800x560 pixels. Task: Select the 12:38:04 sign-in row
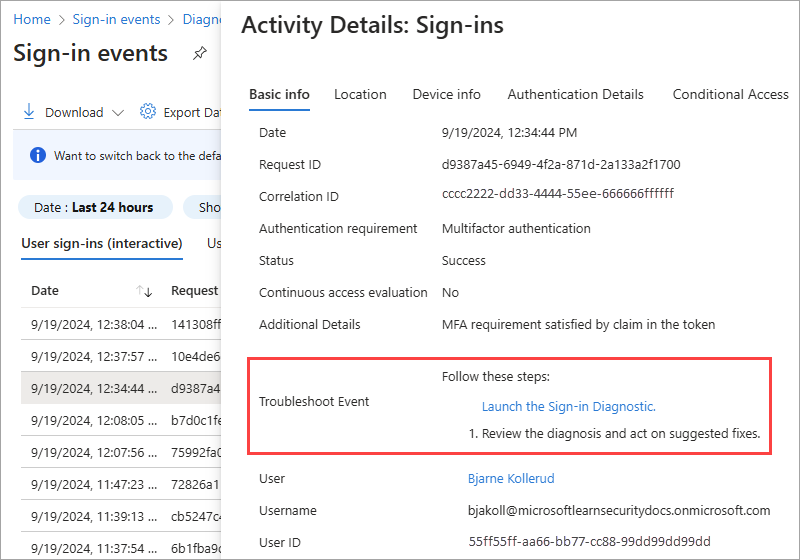pyautogui.click(x=94, y=324)
